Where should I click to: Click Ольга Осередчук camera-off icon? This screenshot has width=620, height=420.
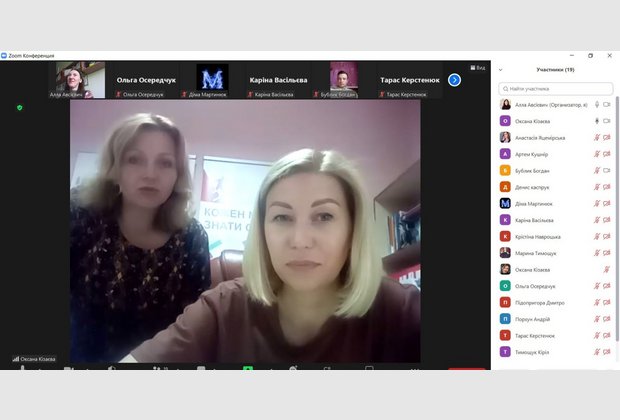pyautogui.click(x=607, y=286)
